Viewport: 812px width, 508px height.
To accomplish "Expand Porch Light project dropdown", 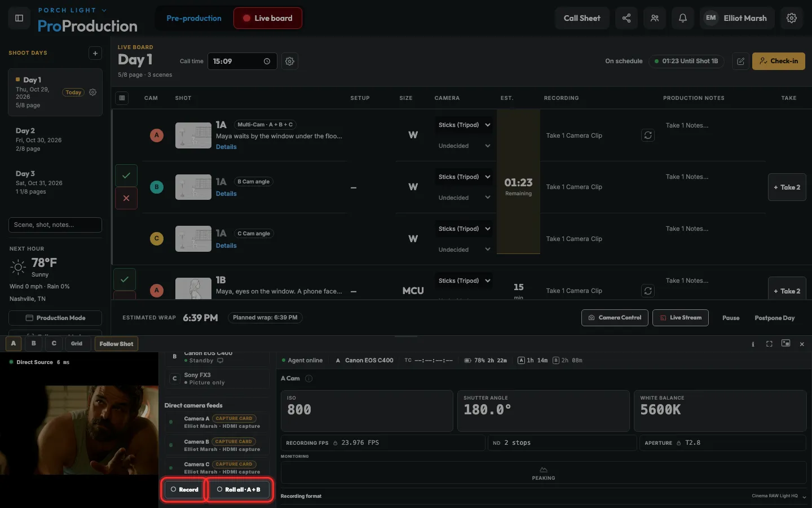I will click(x=72, y=10).
